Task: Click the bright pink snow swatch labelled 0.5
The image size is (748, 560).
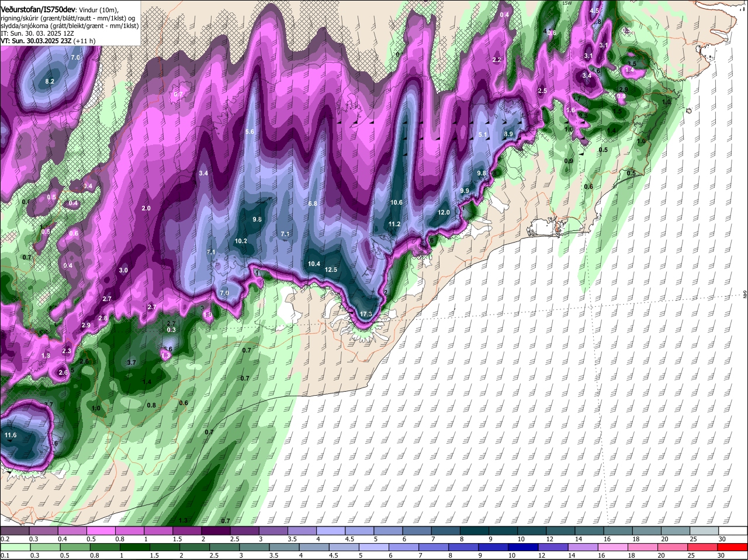Action: pos(101,531)
